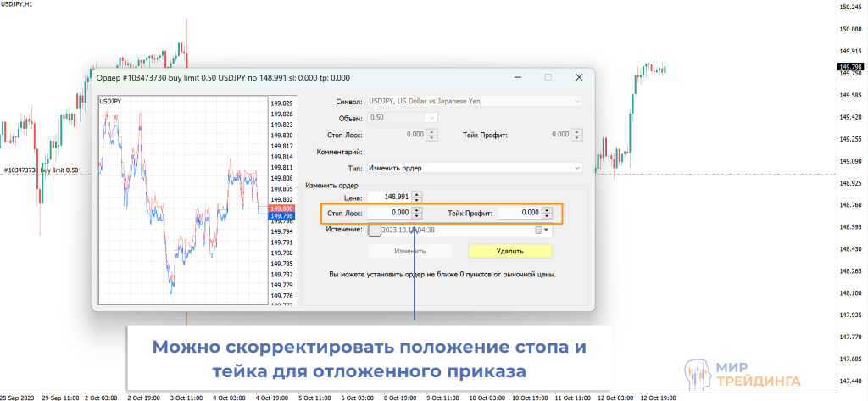
Task: Increase the Цена value with up arrow
Action: 418,192
